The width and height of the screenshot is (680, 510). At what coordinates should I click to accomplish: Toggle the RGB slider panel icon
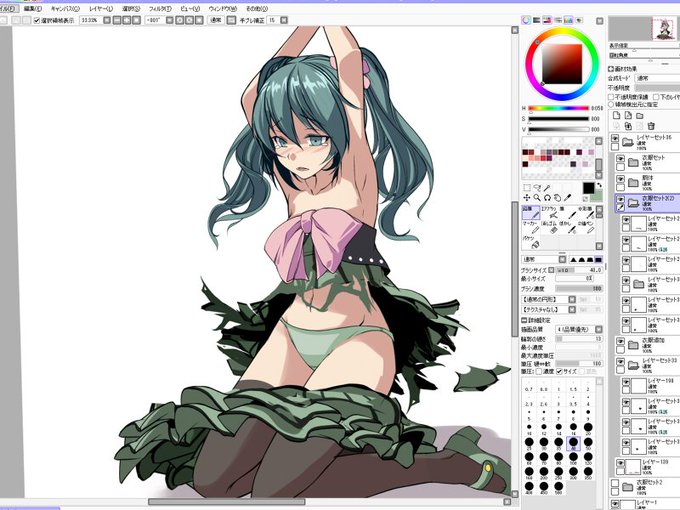[536, 20]
